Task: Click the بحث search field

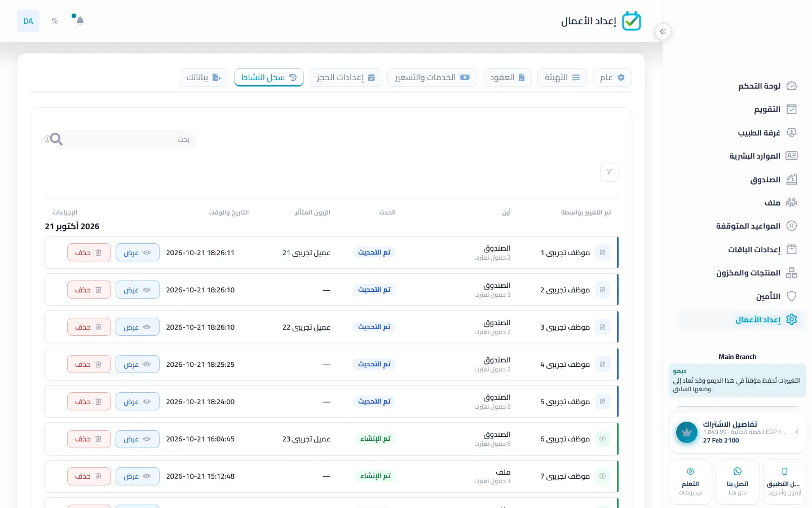Action: tap(129, 139)
